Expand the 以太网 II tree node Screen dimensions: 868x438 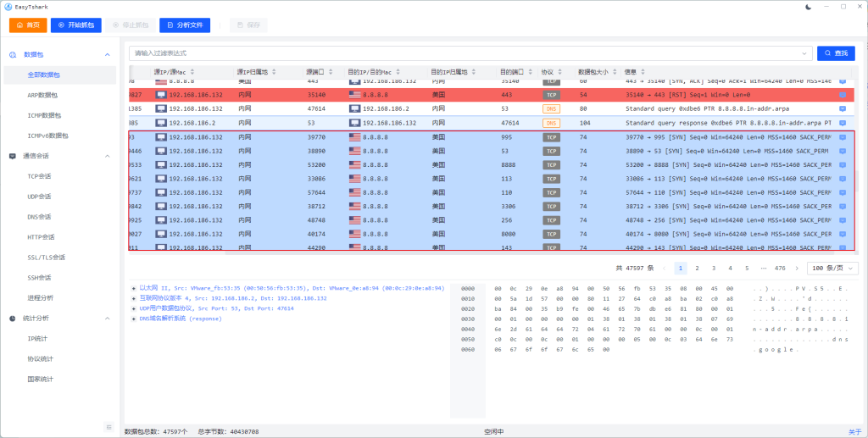pos(134,288)
